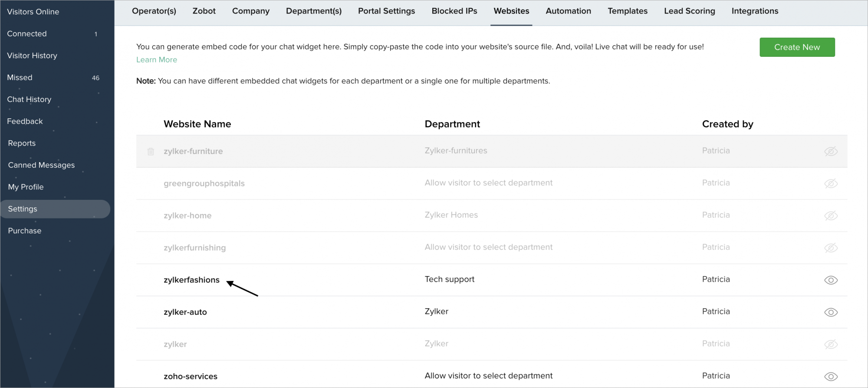The image size is (868, 388).
Task: Open Canned Messages in the sidebar
Action: pos(41,165)
